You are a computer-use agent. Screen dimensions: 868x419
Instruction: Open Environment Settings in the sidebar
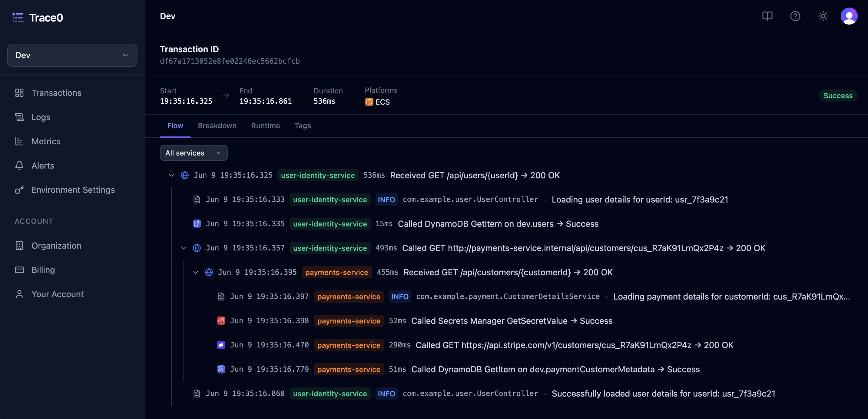(72, 190)
